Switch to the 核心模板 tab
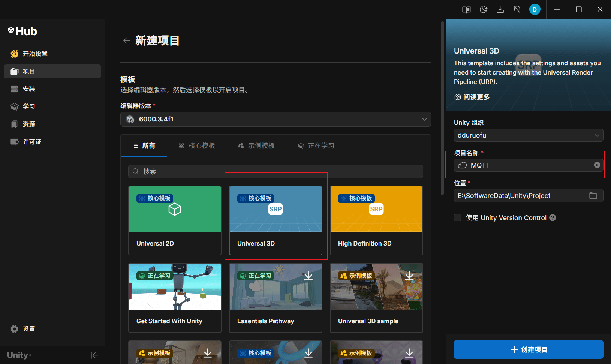611x364 pixels. pyautogui.click(x=197, y=146)
